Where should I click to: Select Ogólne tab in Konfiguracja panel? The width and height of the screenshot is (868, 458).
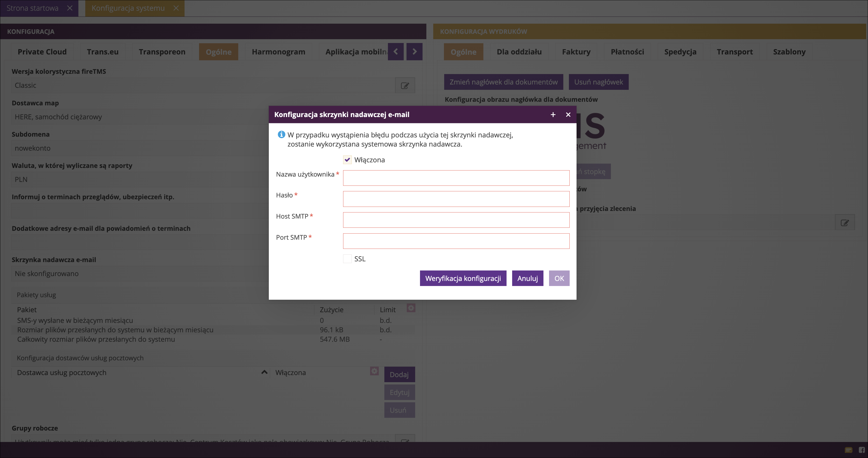219,52
